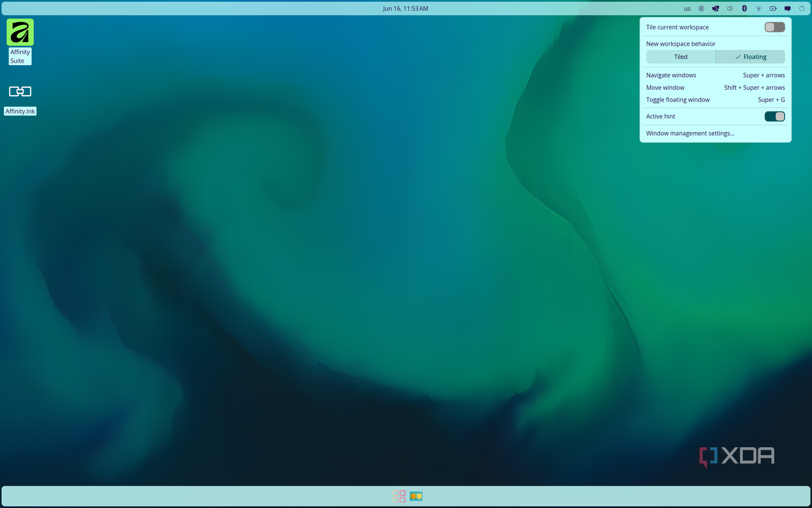
Task: Open the workspaces icon in dock
Action: click(x=416, y=496)
